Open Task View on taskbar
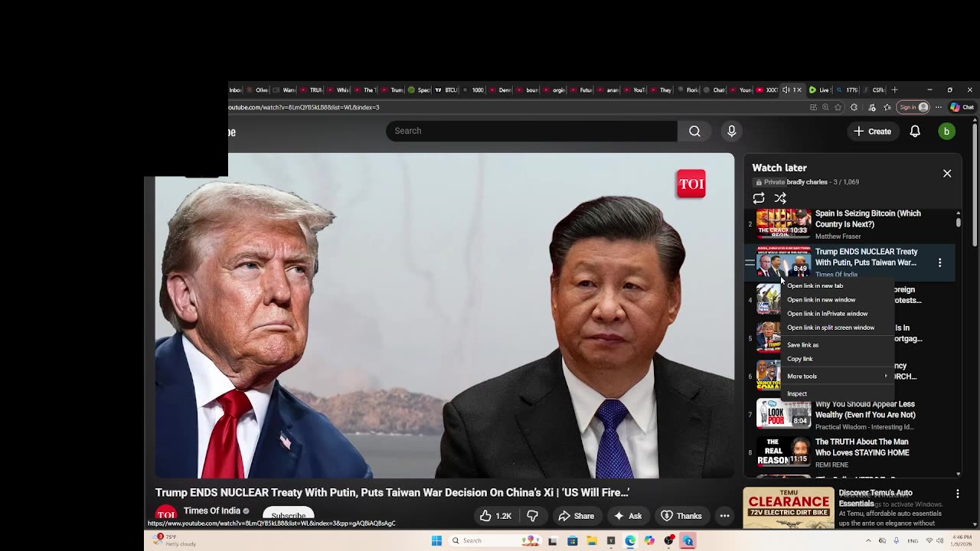Screen dimensions: 980x551 (x=552, y=541)
